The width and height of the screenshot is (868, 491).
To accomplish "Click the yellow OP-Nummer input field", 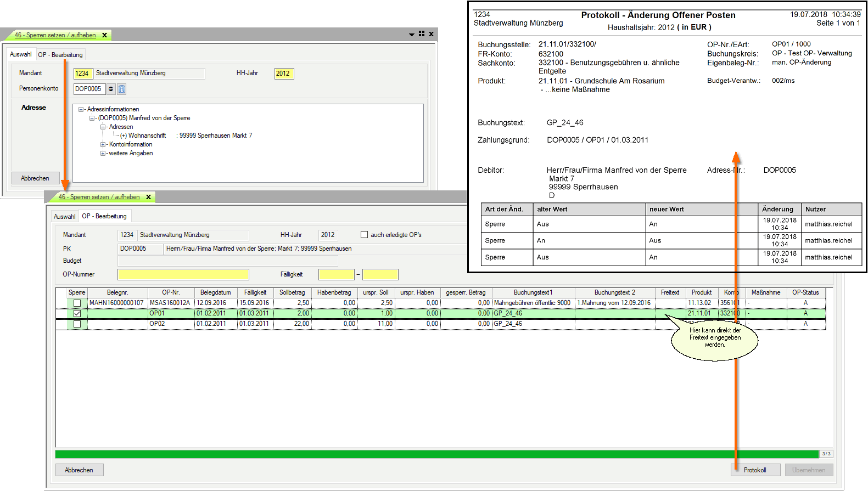I will pos(183,274).
